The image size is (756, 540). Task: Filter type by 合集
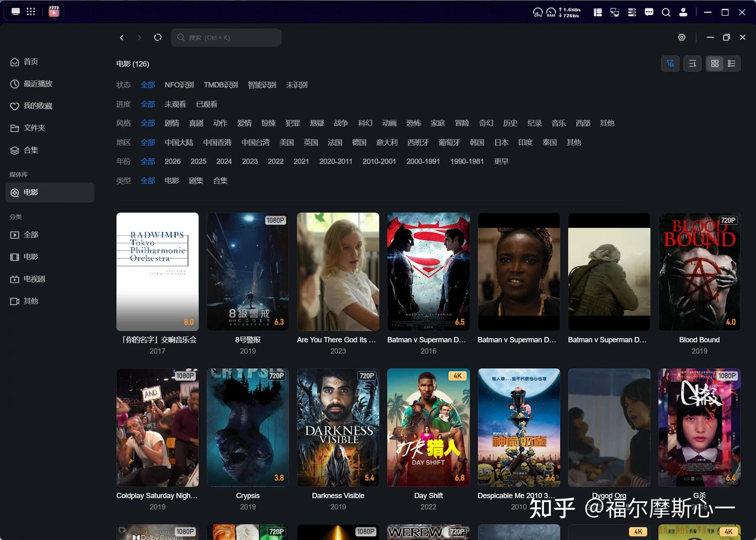point(220,181)
